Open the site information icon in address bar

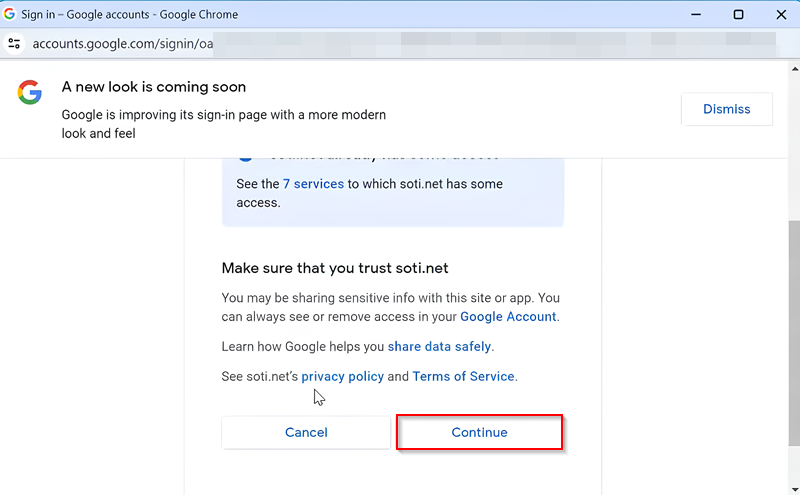14,44
